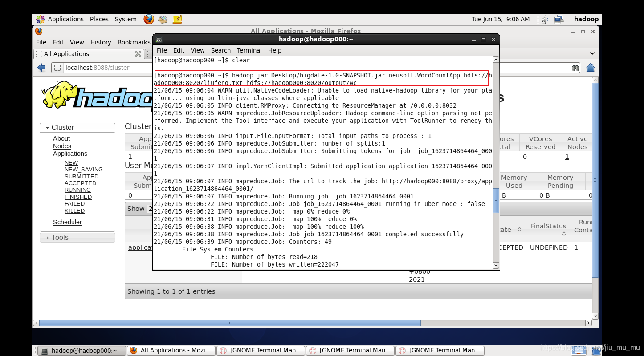Click the terminal scrollbar up arrow
This screenshot has width=644, height=356.
(x=496, y=60)
